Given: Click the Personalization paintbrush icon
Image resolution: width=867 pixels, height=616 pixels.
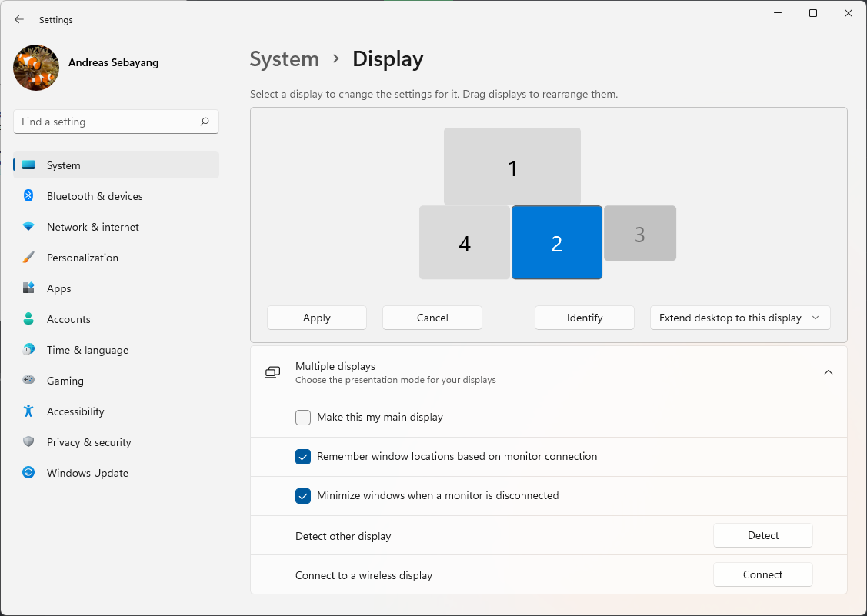Looking at the screenshot, I should tap(28, 258).
